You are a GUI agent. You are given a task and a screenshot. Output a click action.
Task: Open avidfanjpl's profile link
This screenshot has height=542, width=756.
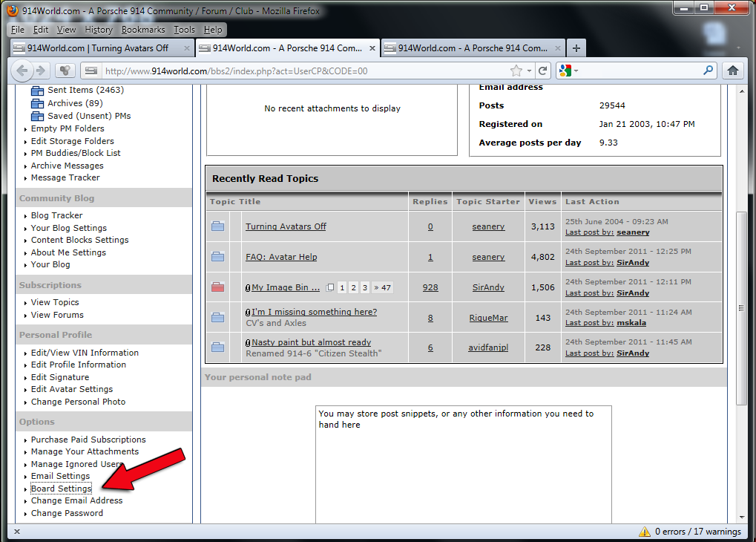coord(488,347)
